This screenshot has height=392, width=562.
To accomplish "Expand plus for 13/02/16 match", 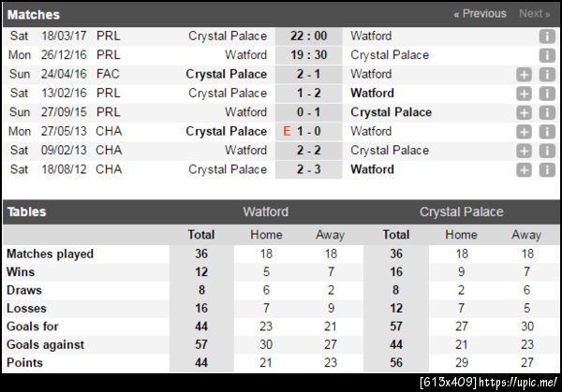I will [525, 94].
